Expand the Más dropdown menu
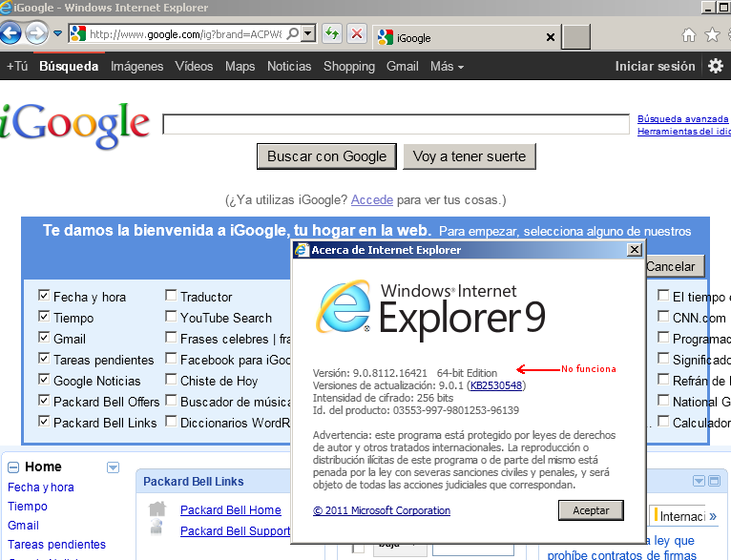 (x=447, y=67)
